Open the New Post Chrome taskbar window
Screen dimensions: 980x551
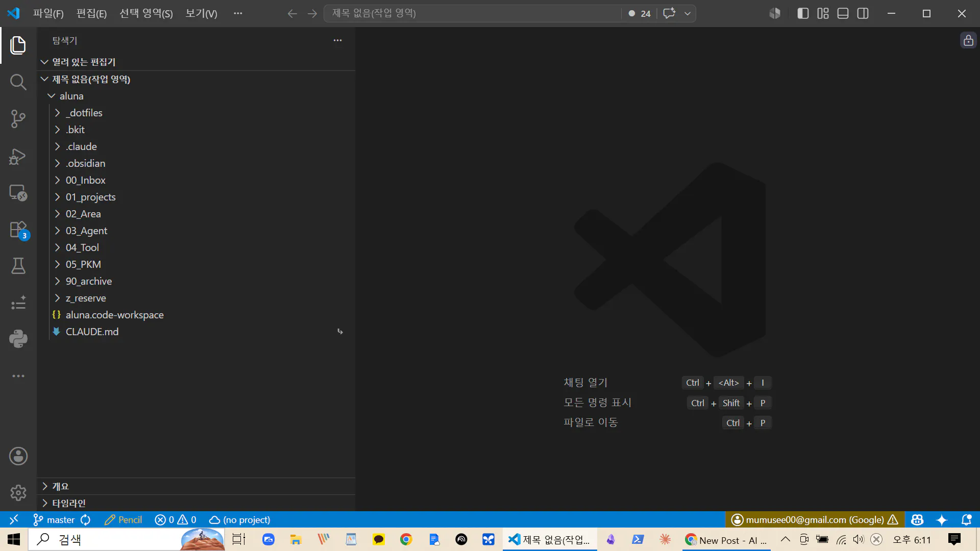(726, 540)
